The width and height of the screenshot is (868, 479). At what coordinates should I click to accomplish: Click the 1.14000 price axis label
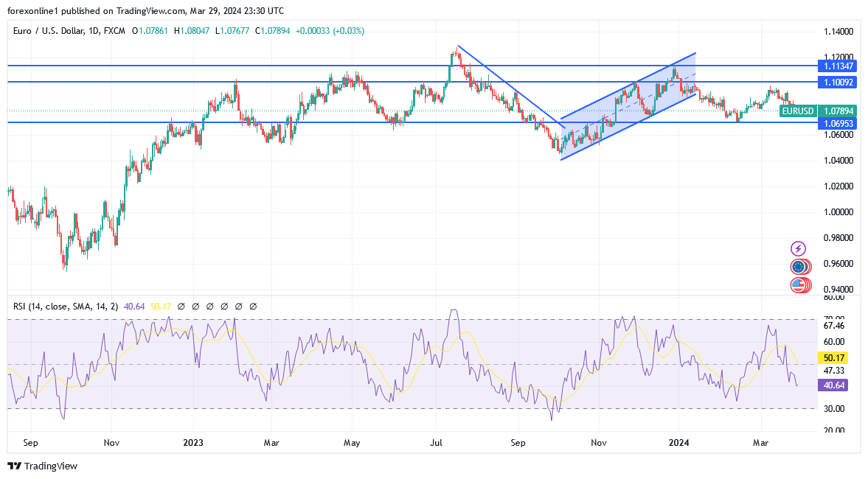[838, 32]
